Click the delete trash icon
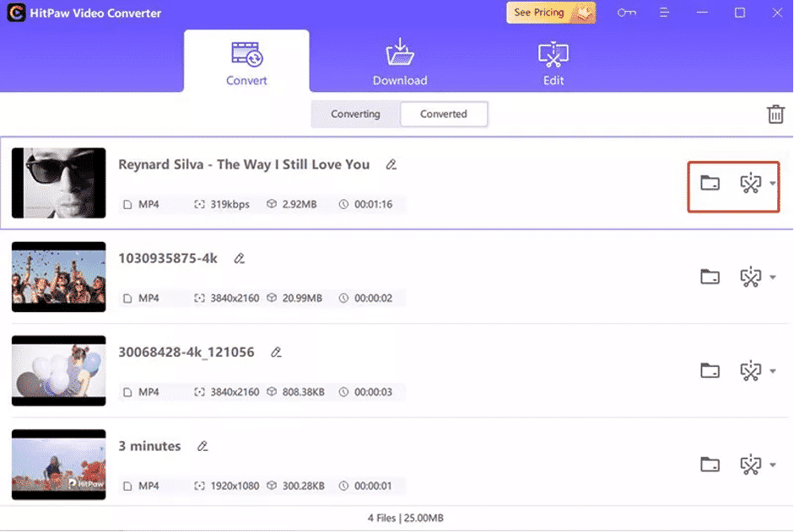The height and width of the screenshot is (532, 794). click(776, 114)
